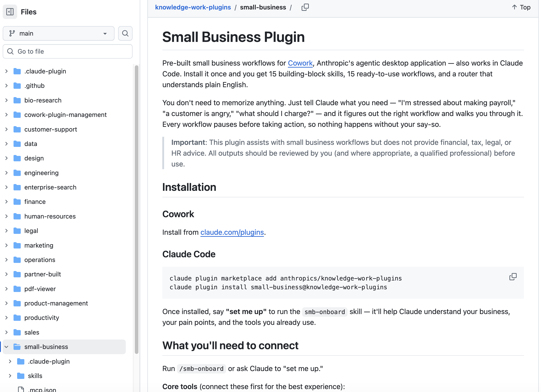Viewport: 541px width, 392px height.
Task: Select the product-management folder row
Action: 64,303
